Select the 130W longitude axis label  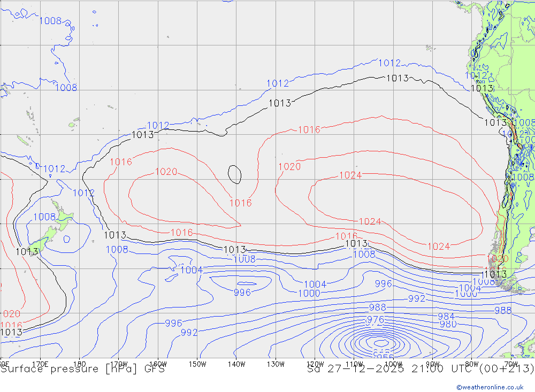tap(276, 364)
